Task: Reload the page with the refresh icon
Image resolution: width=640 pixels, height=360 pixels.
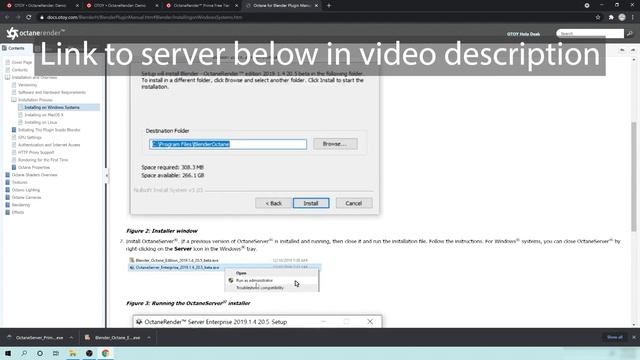Action: [29, 17]
